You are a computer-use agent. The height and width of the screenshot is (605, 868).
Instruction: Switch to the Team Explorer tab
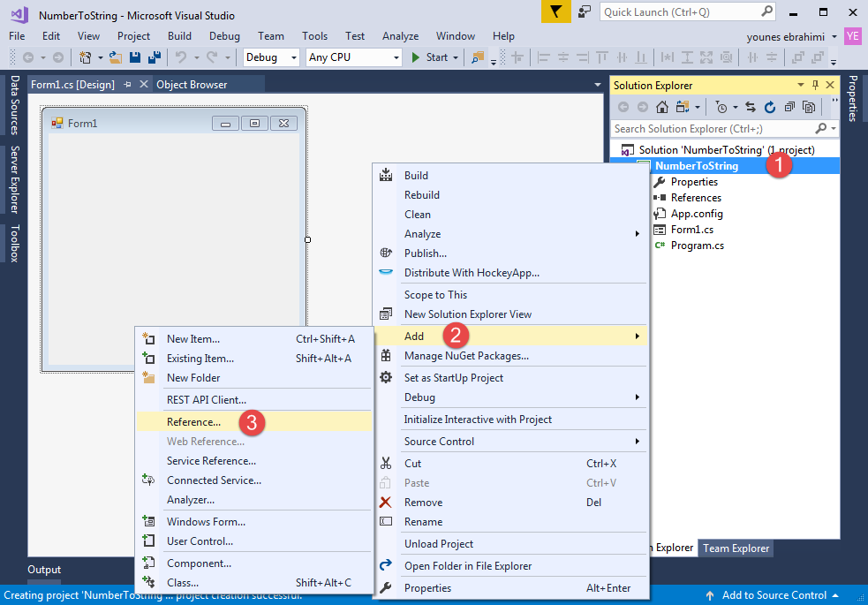pyautogui.click(x=736, y=548)
